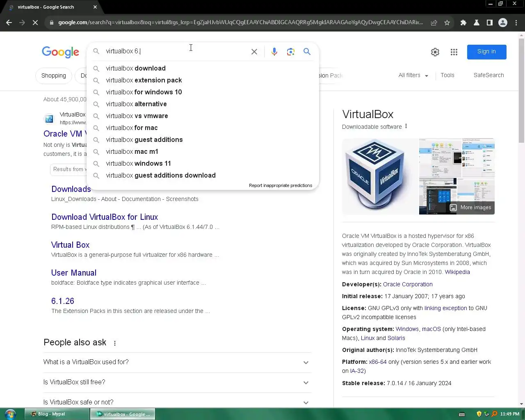Click the Windows Start orb
The image size is (525, 420).
pyautogui.click(x=10, y=414)
